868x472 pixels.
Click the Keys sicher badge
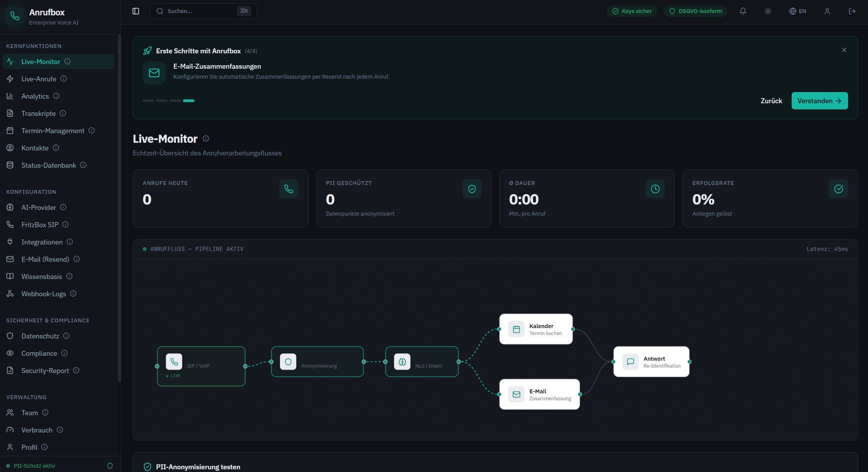click(x=632, y=11)
